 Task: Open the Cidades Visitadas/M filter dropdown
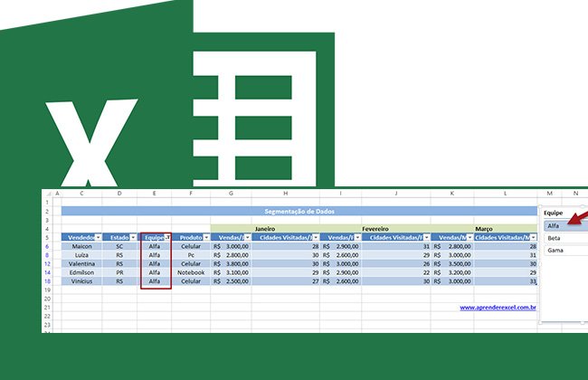[533, 237]
